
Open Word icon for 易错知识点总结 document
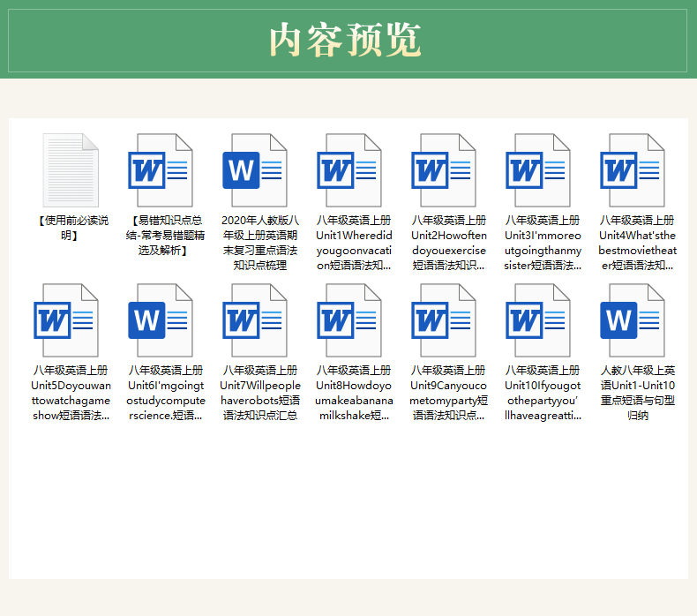tap(161, 170)
